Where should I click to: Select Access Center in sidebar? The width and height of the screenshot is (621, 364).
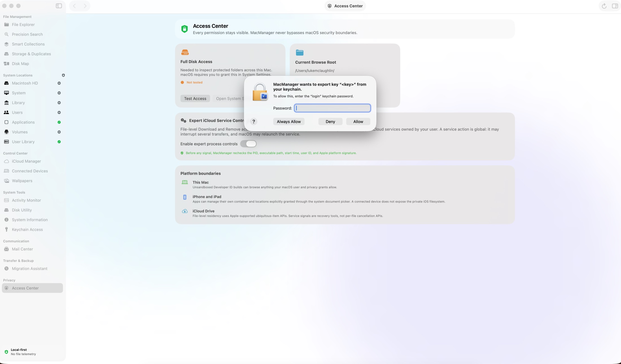click(x=32, y=288)
